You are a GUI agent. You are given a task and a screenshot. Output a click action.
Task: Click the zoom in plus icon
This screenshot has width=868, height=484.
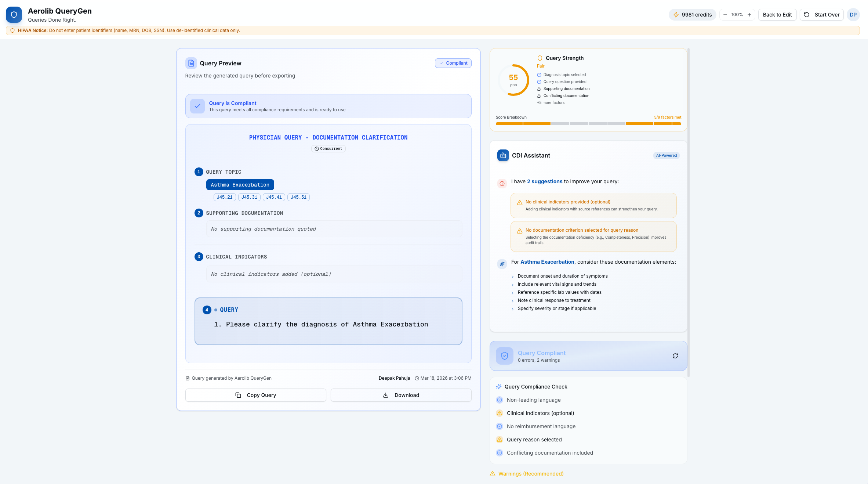click(749, 15)
